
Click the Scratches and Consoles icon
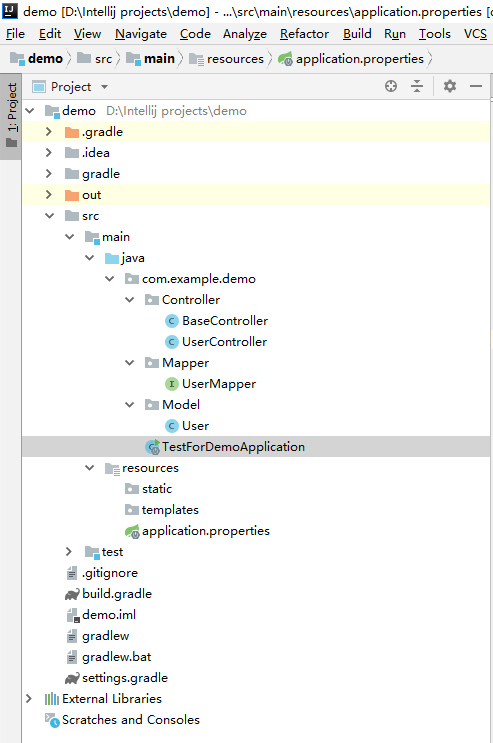click(x=52, y=720)
